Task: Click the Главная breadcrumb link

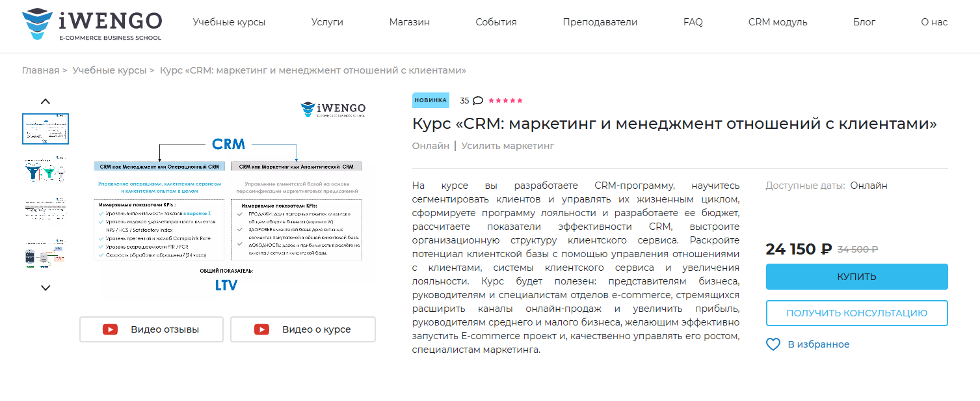Action: [x=40, y=70]
